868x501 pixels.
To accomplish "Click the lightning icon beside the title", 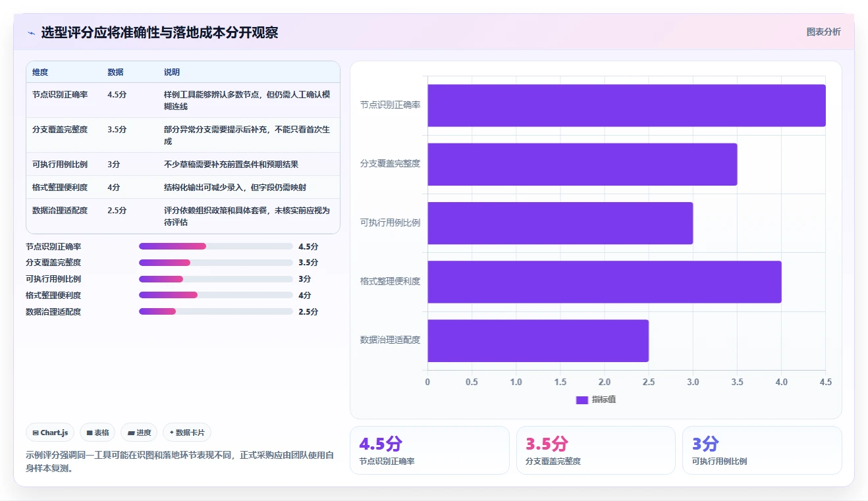I will coord(31,32).
